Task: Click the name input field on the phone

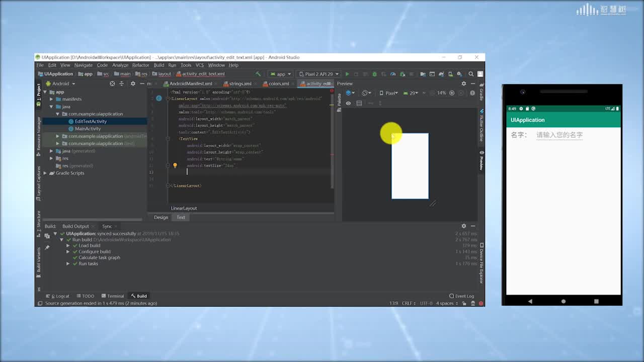Action: pyautogui.click(x=559, y=135)
